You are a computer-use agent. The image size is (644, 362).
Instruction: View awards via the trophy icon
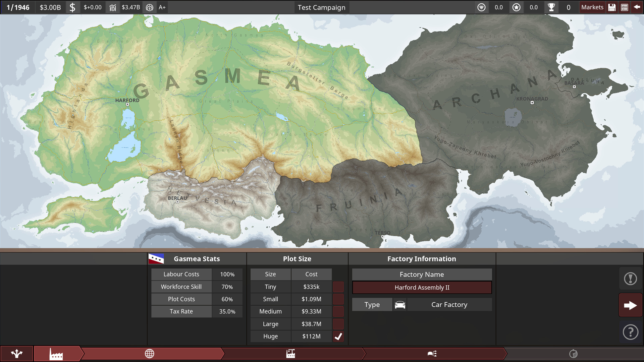(x=551, y=7)
